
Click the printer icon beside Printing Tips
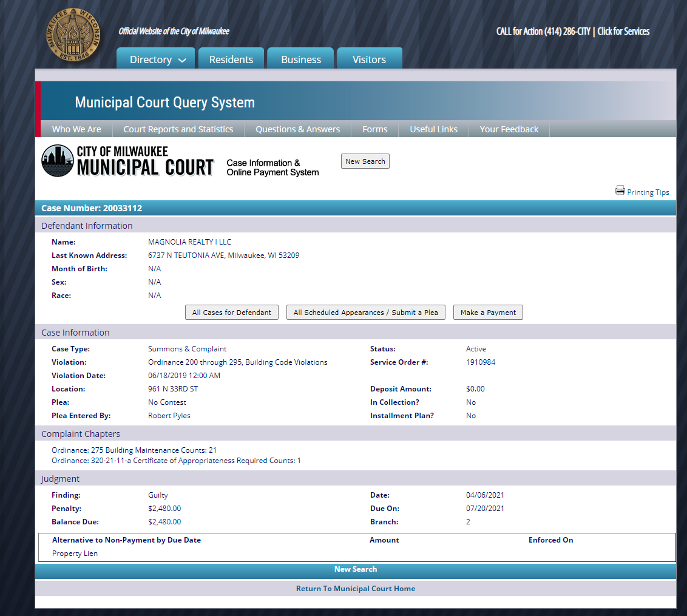tap(620, 191)
